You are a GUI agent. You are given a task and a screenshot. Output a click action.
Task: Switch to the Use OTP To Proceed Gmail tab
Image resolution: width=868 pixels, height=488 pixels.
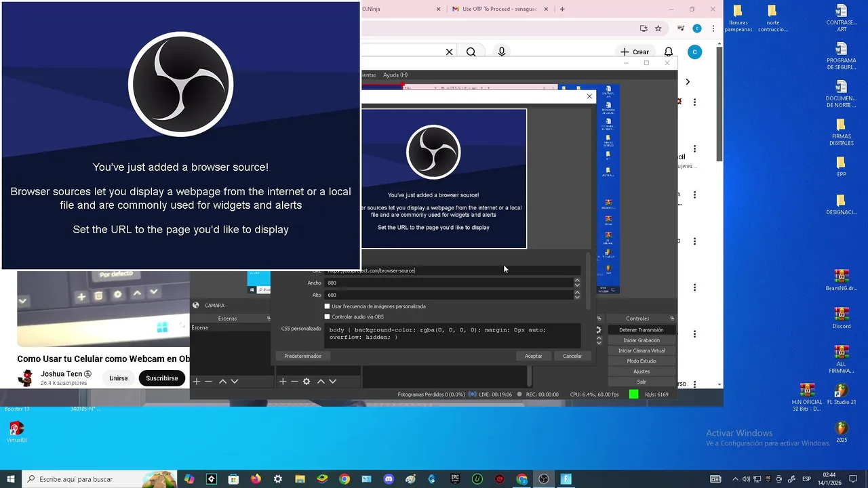click(499, 9)
